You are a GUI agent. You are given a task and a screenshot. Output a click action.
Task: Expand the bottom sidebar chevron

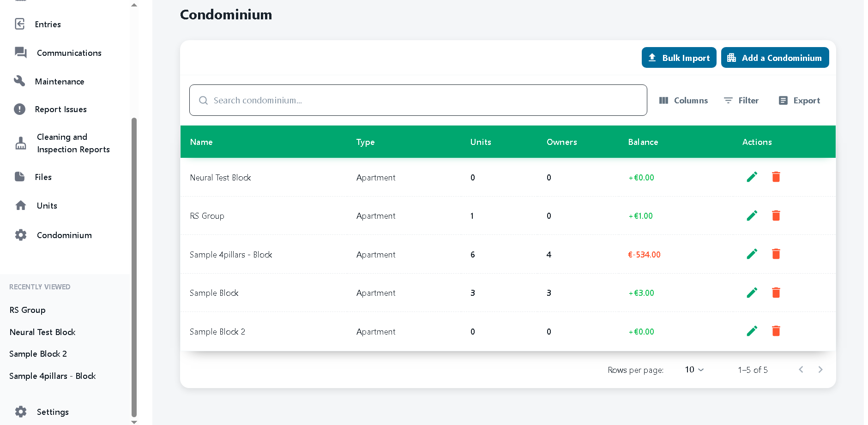133,422
